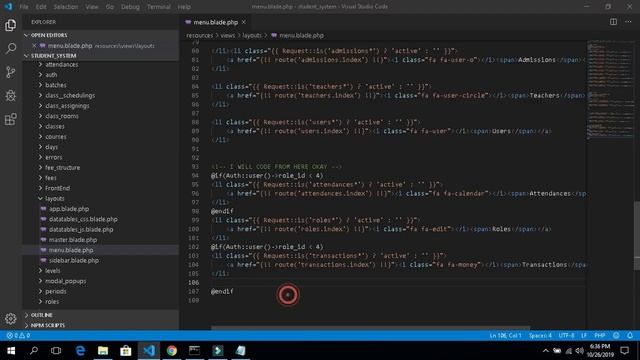Open notifications bell in status bar
Screen dimensions: 640x360
point(630,336)
